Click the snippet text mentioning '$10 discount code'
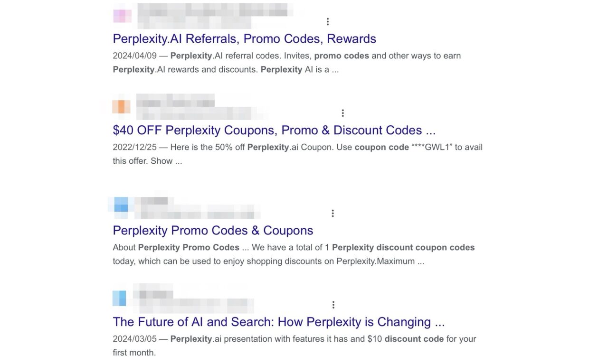This screenshot has width=608, height=364. 406,339
